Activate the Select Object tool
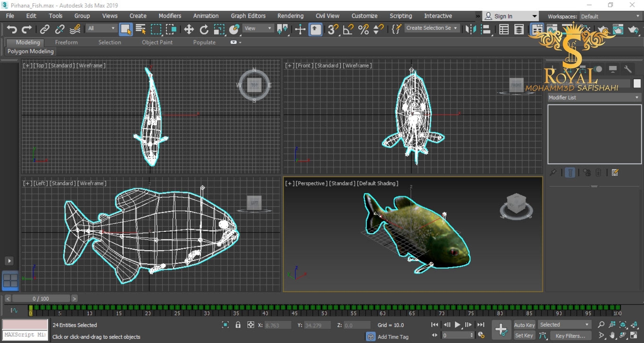The height and width of the screenshot is (343, 644). click(x=126, y=29)
